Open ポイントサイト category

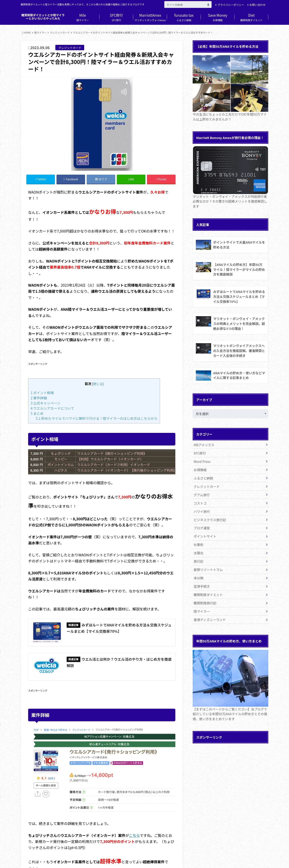tap(230, 537)
